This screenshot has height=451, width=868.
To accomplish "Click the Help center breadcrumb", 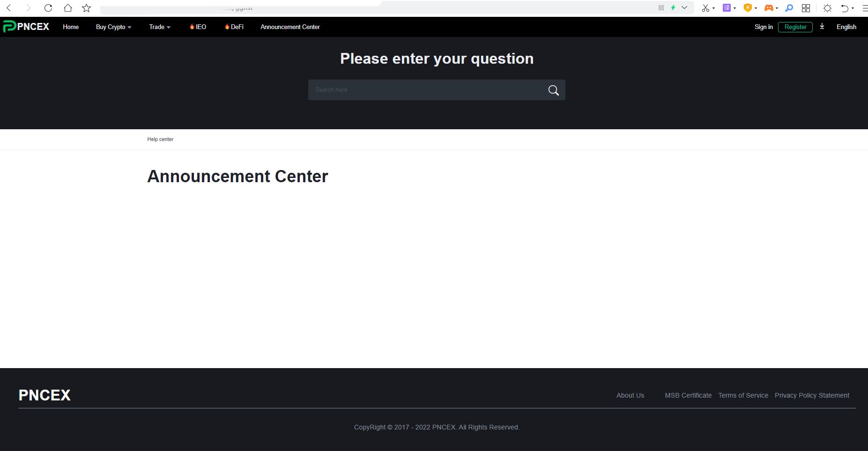I will (x=160, y=139).
